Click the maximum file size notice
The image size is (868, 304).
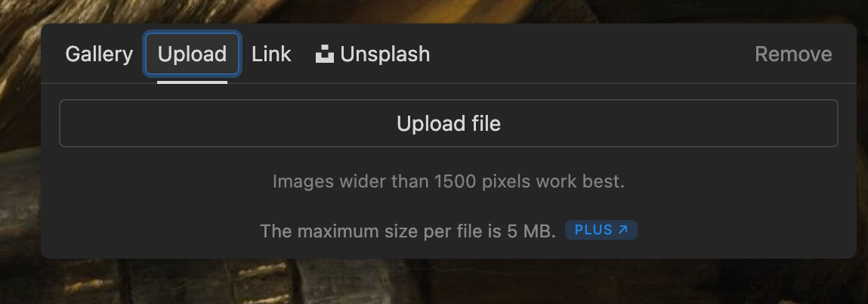(408, 231)
